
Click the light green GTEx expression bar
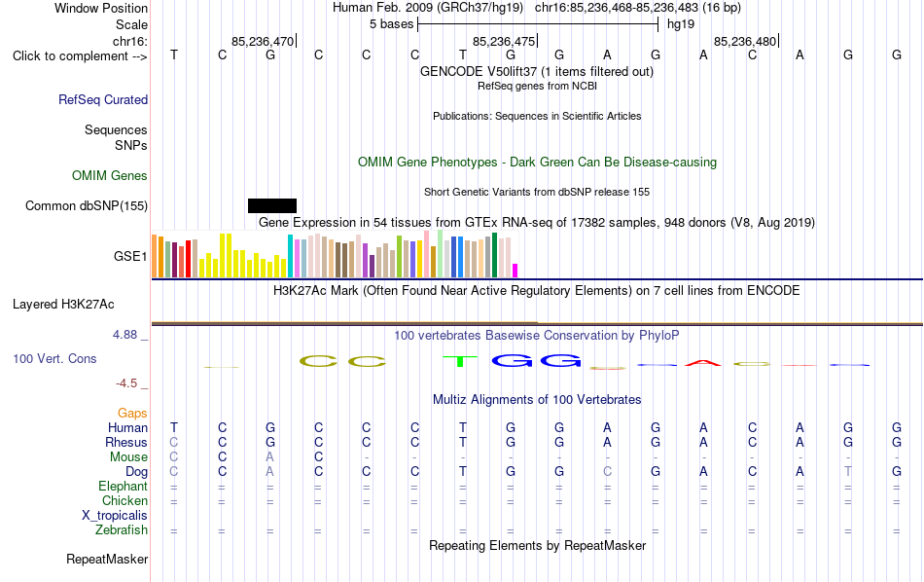(x=441, y=254)
